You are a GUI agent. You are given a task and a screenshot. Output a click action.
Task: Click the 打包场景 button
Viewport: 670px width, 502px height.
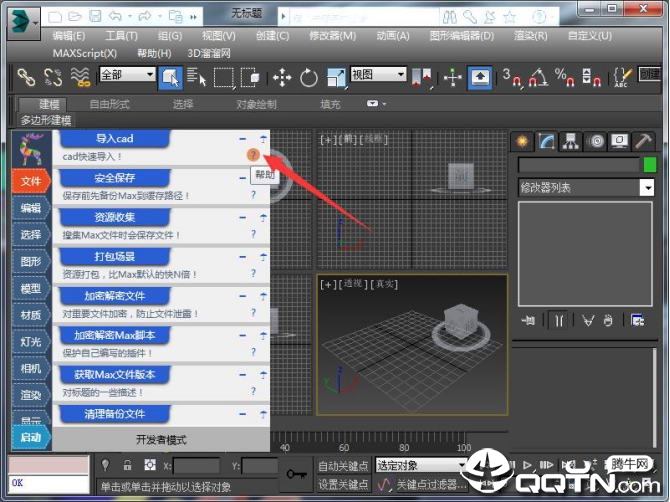pos(115,256)
